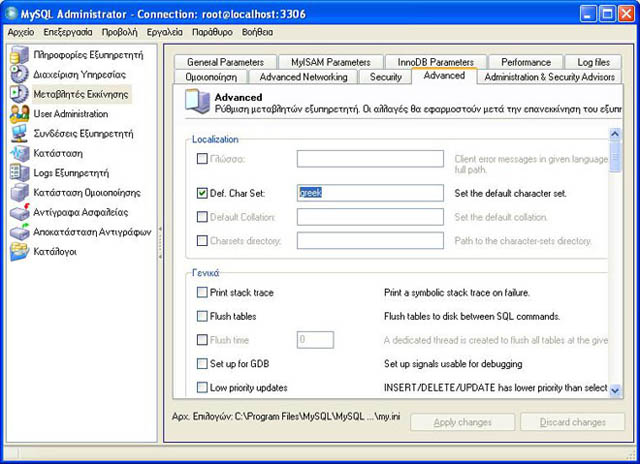Screen dimensions: 640x464
Task: Click the Replication Status icon (Κατάσταση Ομοιοποίησης)
Action: pos(19,192)
